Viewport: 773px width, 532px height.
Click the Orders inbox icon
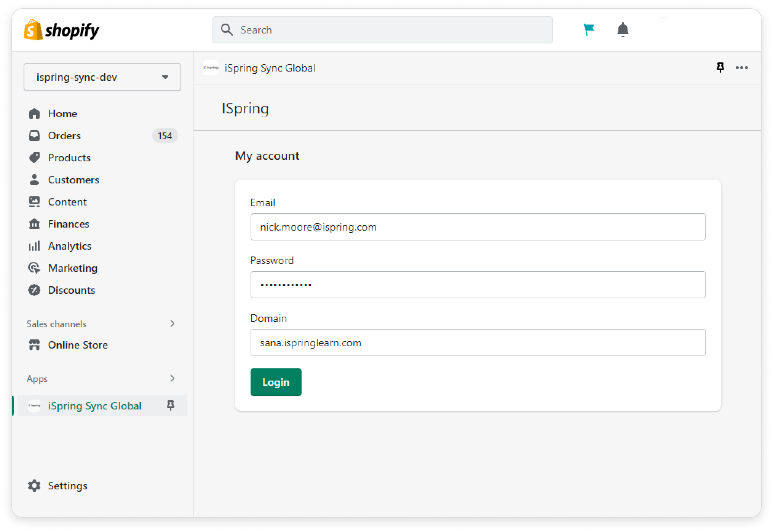coord(34,135)
